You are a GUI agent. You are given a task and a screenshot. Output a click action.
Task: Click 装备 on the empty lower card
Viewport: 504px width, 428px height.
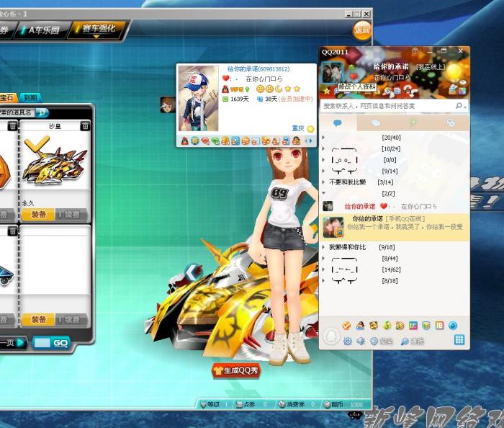(x=38, y=319)
